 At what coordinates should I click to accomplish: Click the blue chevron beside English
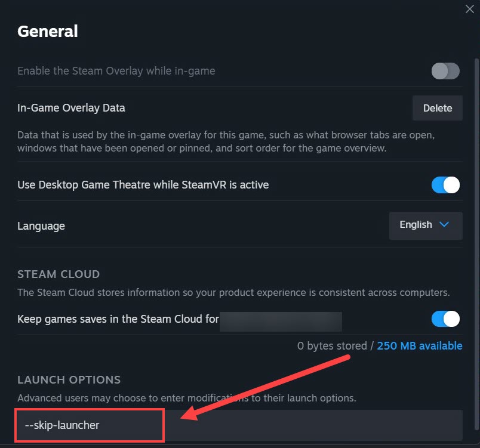point(444,225)
